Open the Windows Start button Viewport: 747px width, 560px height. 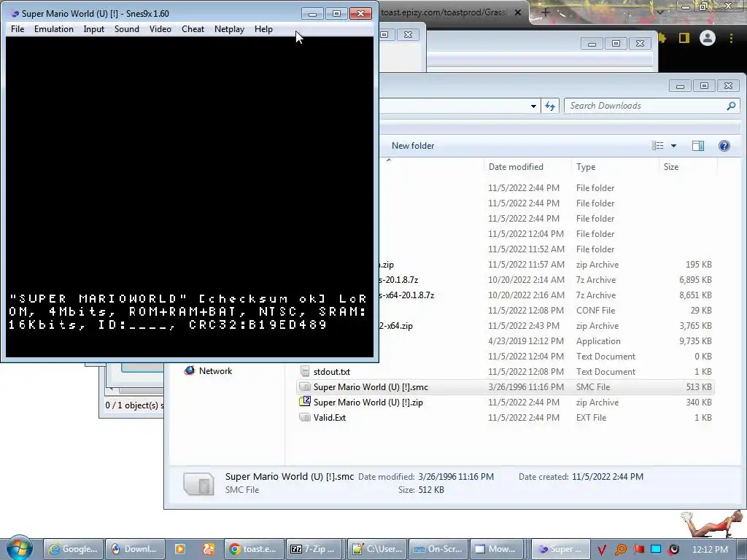click(x=19, y=548)
